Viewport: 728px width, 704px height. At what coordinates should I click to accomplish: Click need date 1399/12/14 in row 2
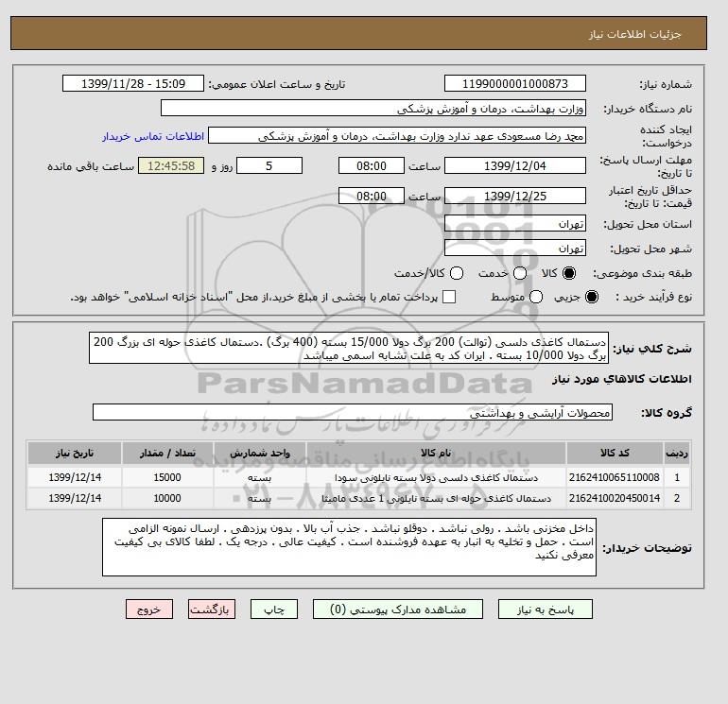tap(75, 498)
